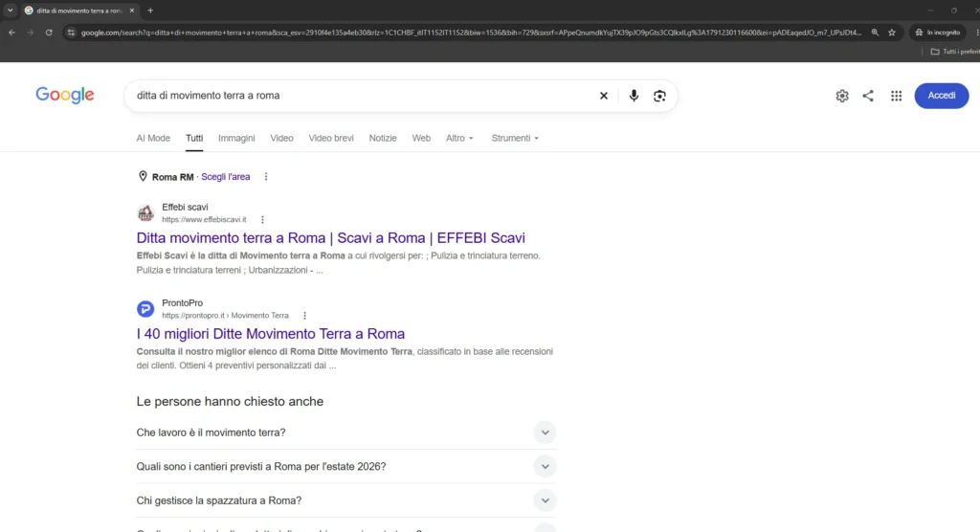The image size is (980, 532).
Task: Open the Strumenti dropdown
Action: pyautogui.click(x=515, y=138)
